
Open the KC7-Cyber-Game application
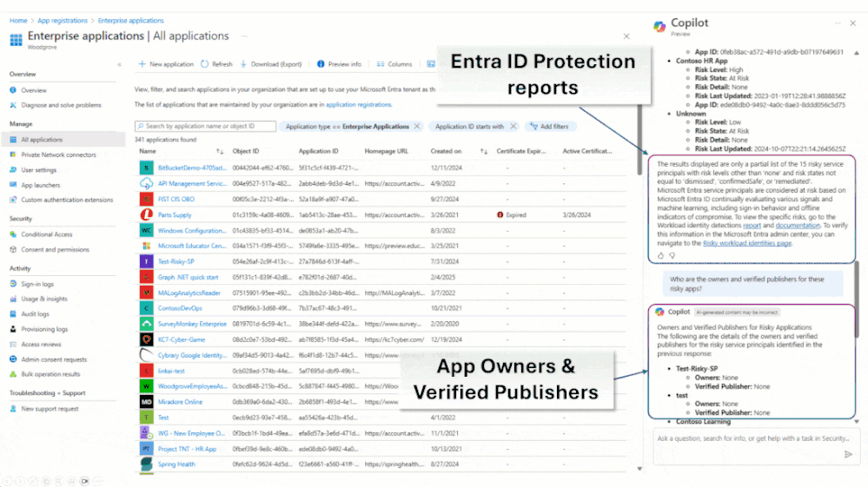pyautogui.click(x=182, y=339)
